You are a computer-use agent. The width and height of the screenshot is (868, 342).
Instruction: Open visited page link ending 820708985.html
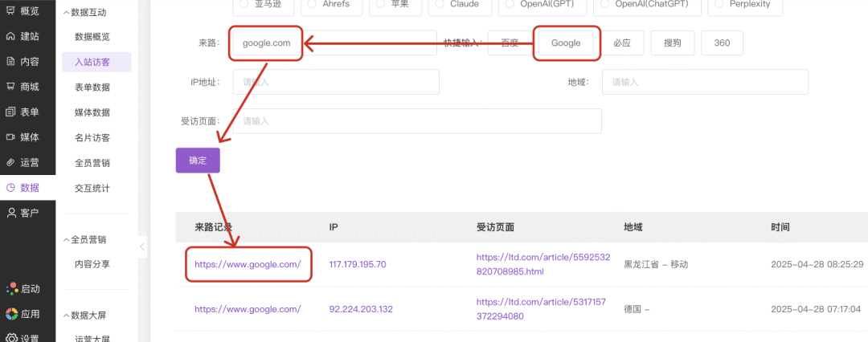543,264
